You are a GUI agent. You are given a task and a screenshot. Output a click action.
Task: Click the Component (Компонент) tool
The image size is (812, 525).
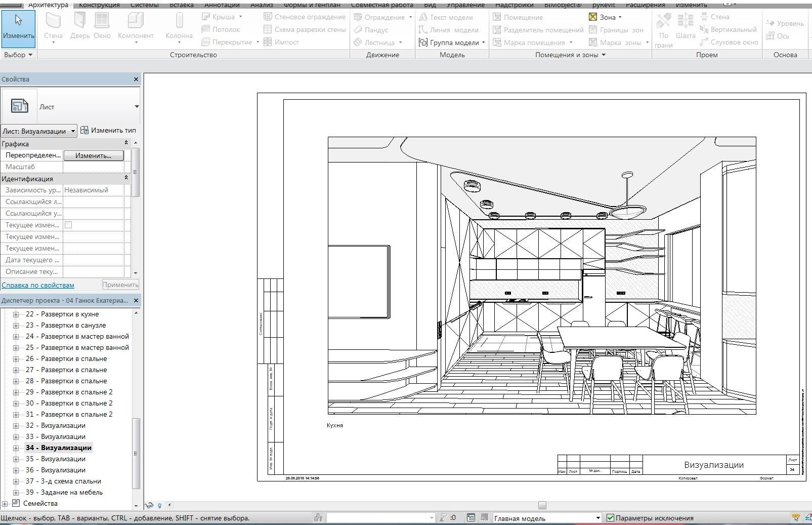click(x=136, y=26)
